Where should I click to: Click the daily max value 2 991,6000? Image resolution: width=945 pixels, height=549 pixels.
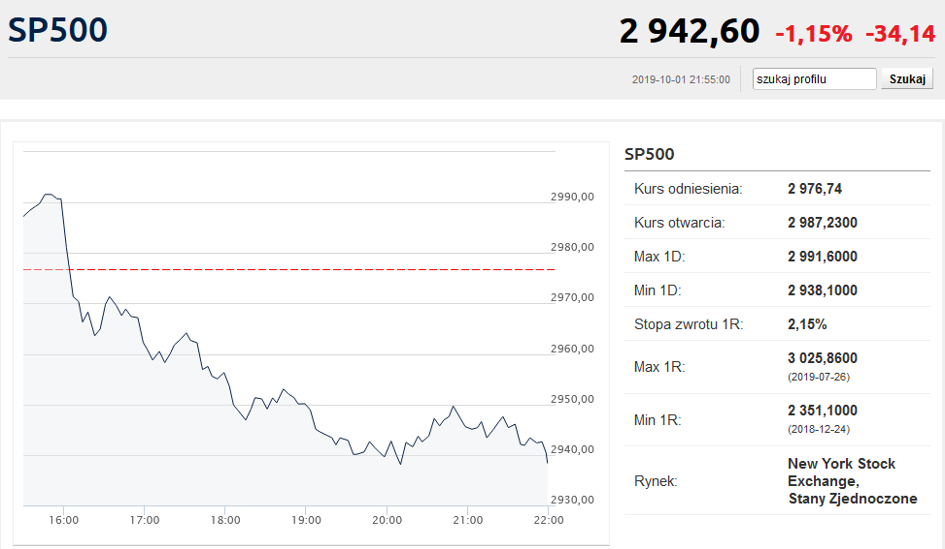click(x=823, y=256)
